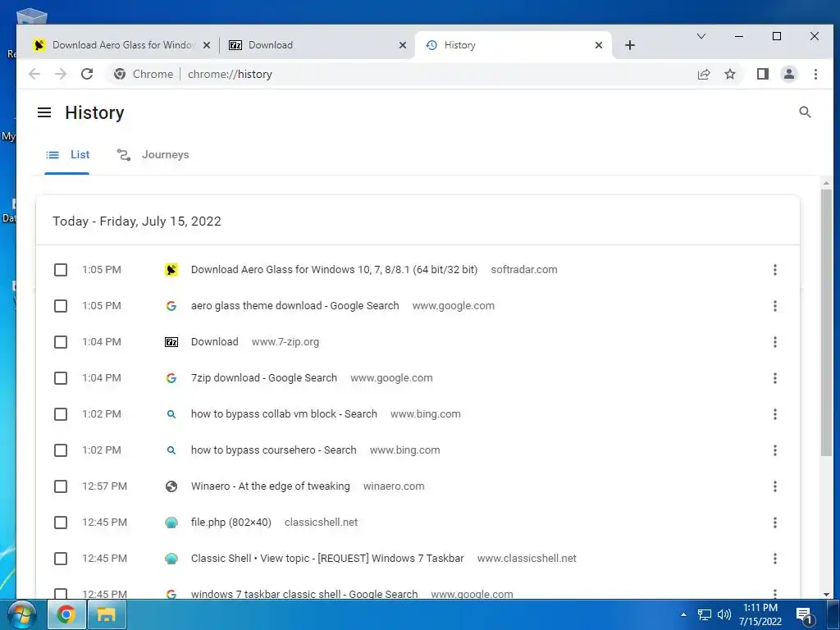Screen dimensions: 840x630
Task: Open how to bypass collab vm block link
Action: tap(284, 414)
